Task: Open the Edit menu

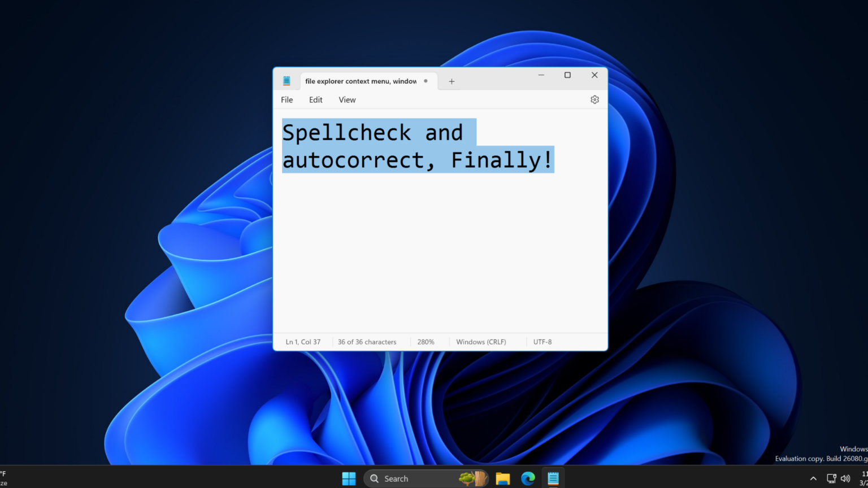Action: pos(315,99)
